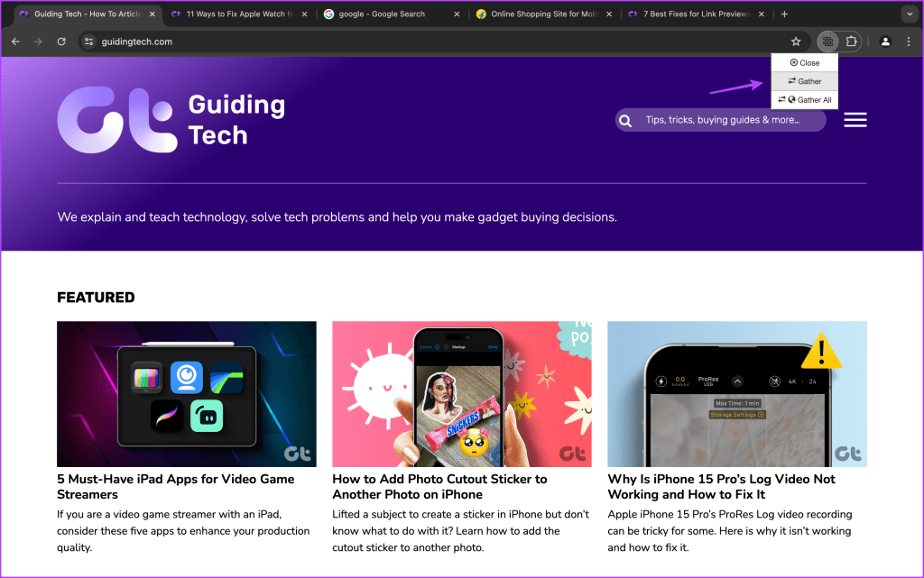
Task: Click the FEATURED section heading
Action: (96, 298)
